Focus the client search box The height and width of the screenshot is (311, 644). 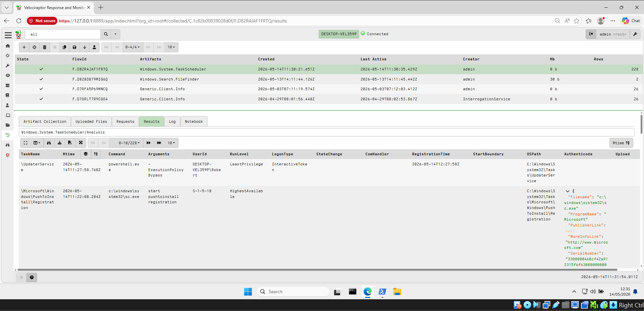pyautogui.click(x=63, y=34)
